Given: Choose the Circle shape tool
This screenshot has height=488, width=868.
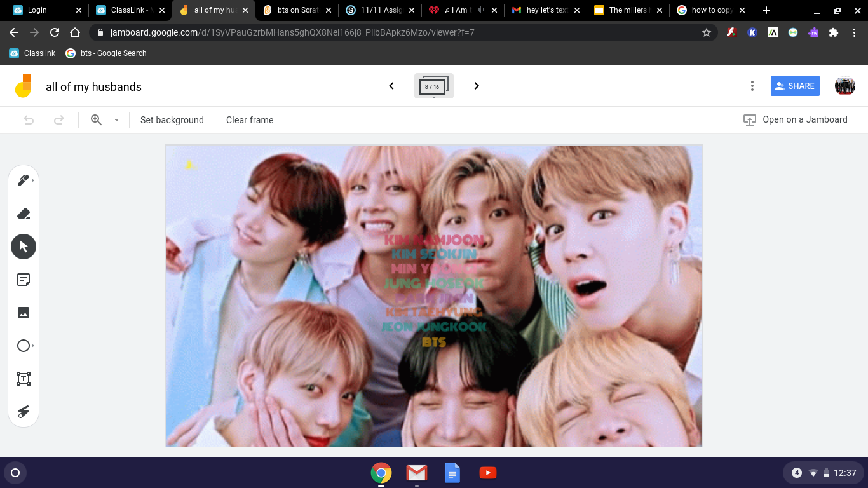Looking at the screenshot, I should click(24, 346).
